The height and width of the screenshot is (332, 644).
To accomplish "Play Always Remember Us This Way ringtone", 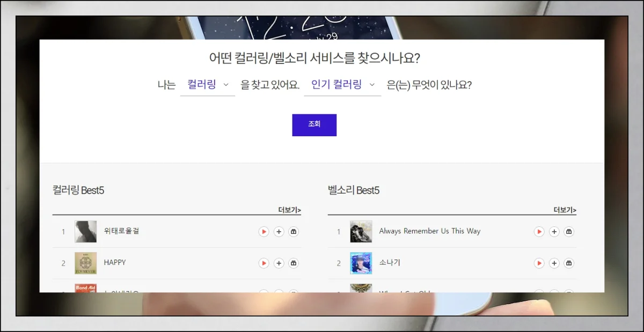I will pos(539,232).
